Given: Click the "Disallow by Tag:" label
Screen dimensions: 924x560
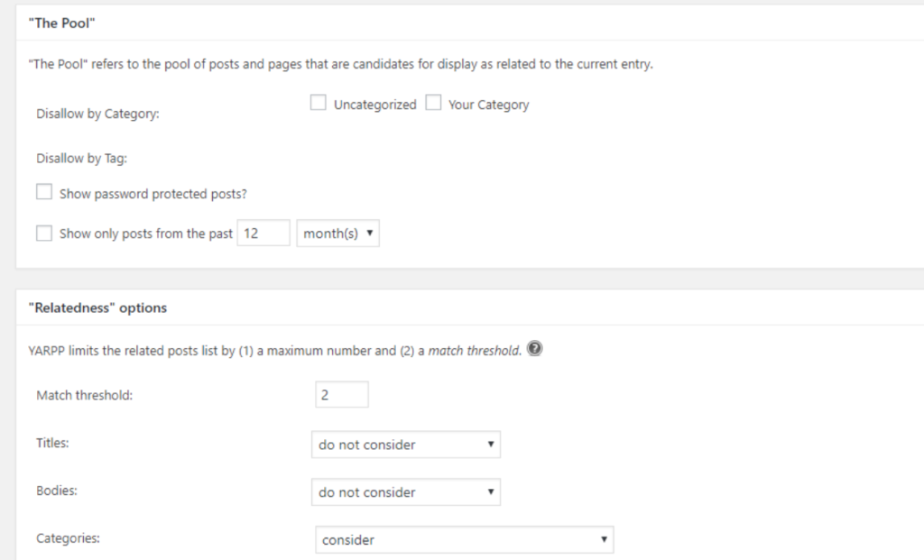Looking at the screenshot, I should tap(82, 159).
